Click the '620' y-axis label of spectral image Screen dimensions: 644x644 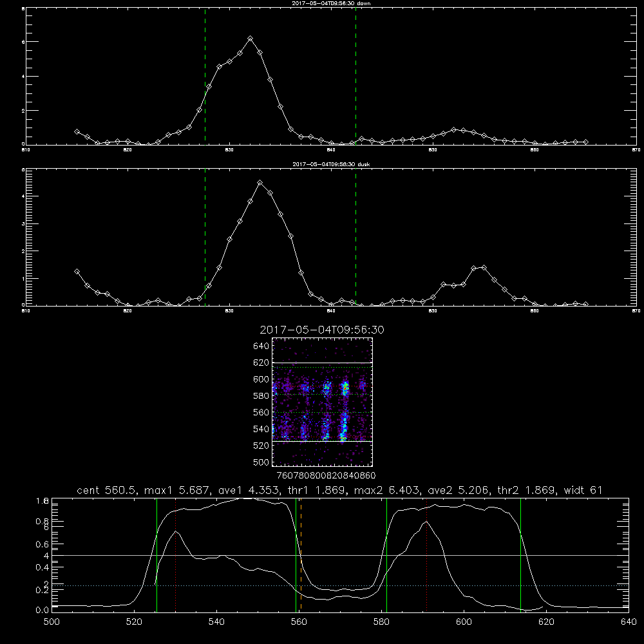tap(261, 363)
